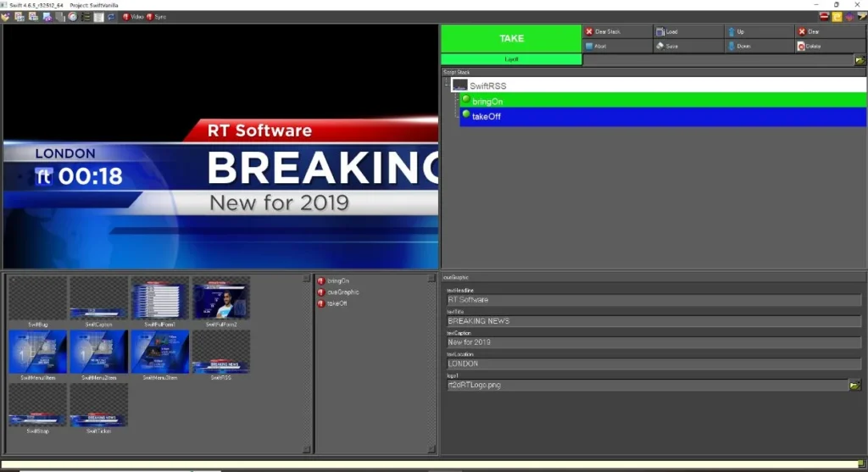This screenshot has height=472, width=868.
Task: Move the stack item Up
Action: point(759,31)
